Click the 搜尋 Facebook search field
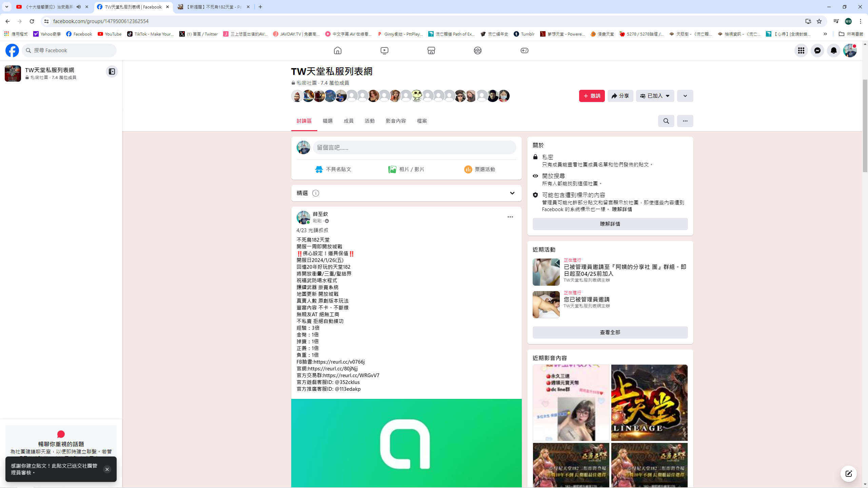The image size is (868, 488). (x=69, y=50)
